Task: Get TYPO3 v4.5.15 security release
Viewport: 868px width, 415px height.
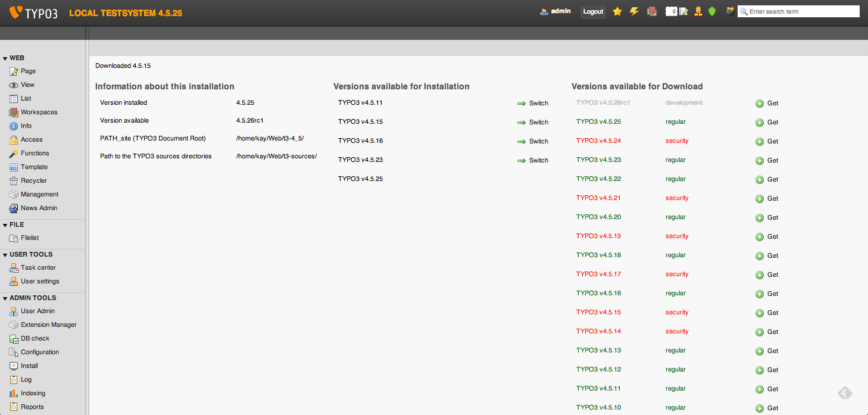Action: 767,313
